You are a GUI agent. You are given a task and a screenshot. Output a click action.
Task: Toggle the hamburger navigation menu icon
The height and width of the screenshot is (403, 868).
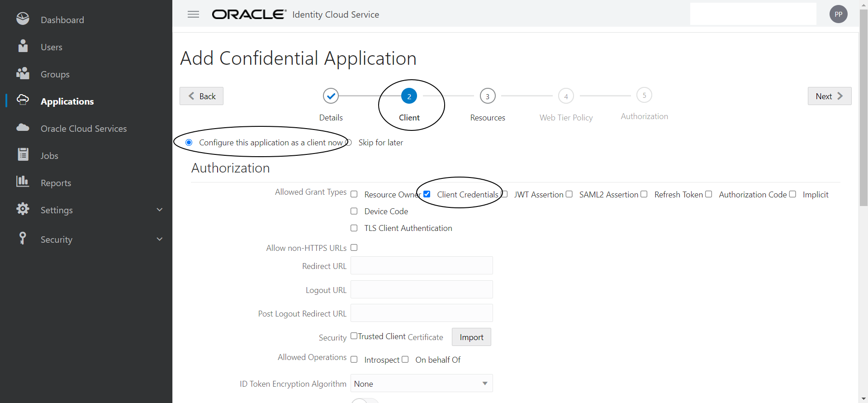pyautogui.click(x=193, y=14)
